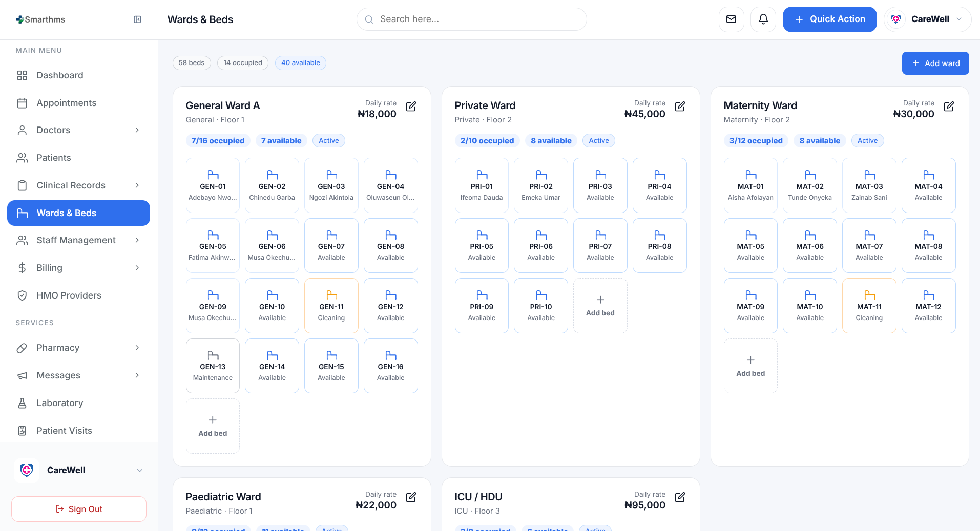Sign out of the account
Image resolution: width=980 pixels, height=531 pixels.
point(79,509)
